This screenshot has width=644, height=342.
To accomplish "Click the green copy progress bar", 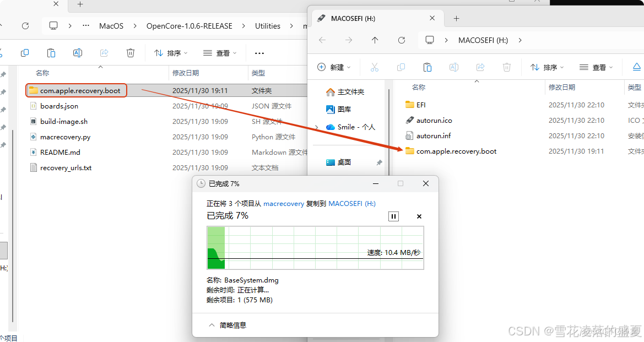I will (x=215, y=248).
